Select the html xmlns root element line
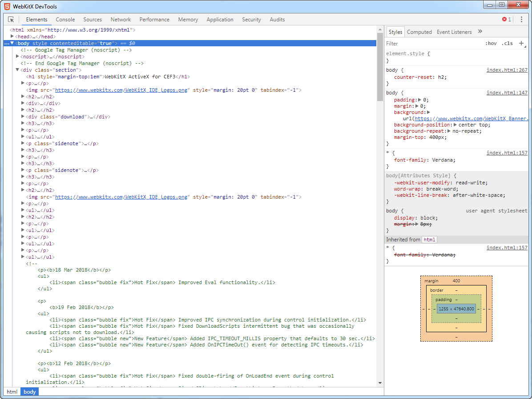Viewport: 532px width, 399px height. click(x=73, y=30)
